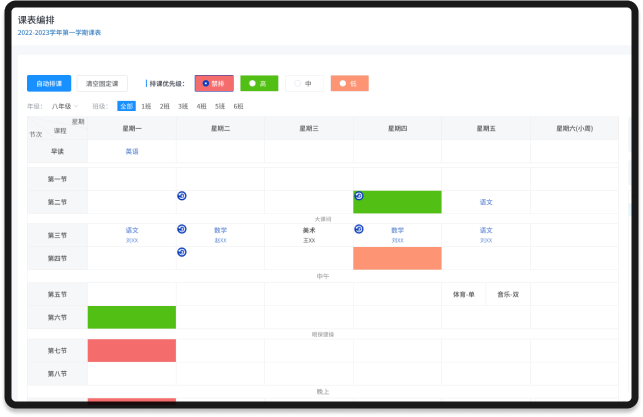Open 英语 course in Monday morning reading
This screenshot has height=417, width=643.
[132, 152]
